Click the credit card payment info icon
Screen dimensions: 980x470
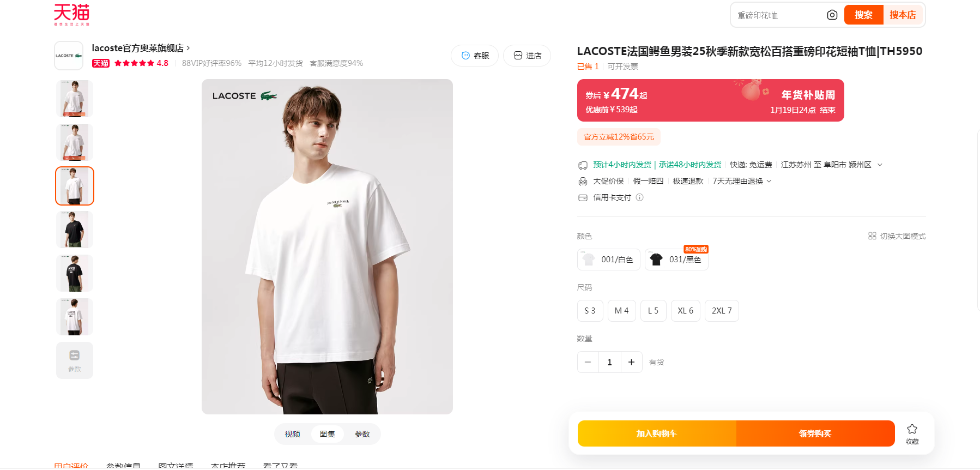pos(640,197)
